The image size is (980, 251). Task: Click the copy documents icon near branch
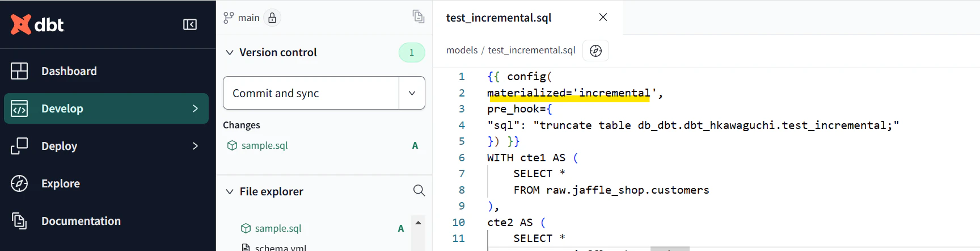[419, 16]
